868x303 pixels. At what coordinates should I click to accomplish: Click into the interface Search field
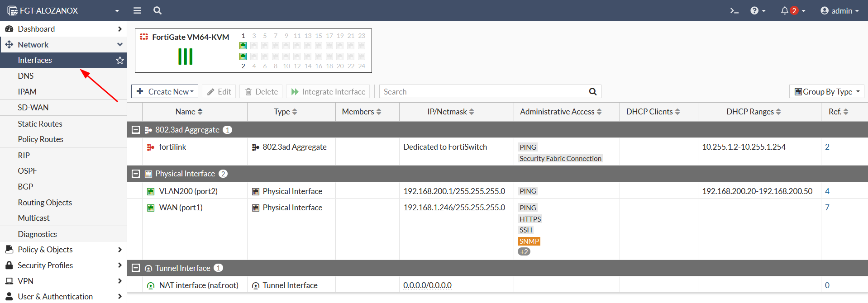482,92
